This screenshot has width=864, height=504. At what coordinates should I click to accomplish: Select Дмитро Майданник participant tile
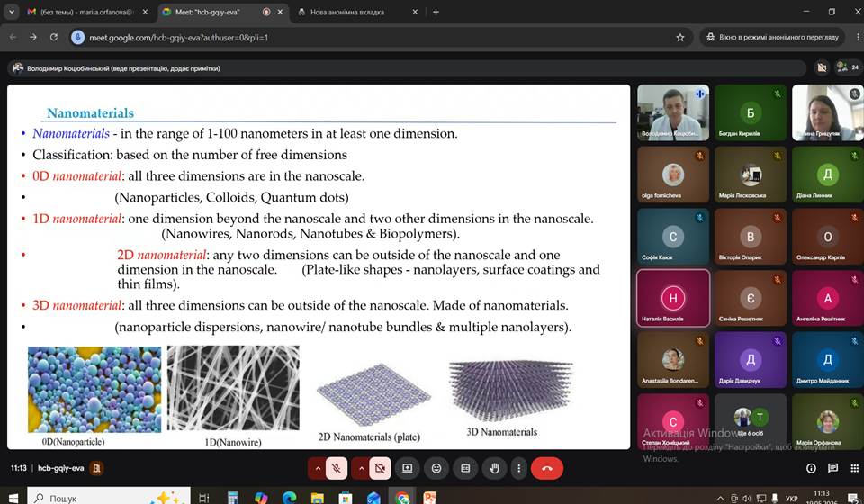828,360
